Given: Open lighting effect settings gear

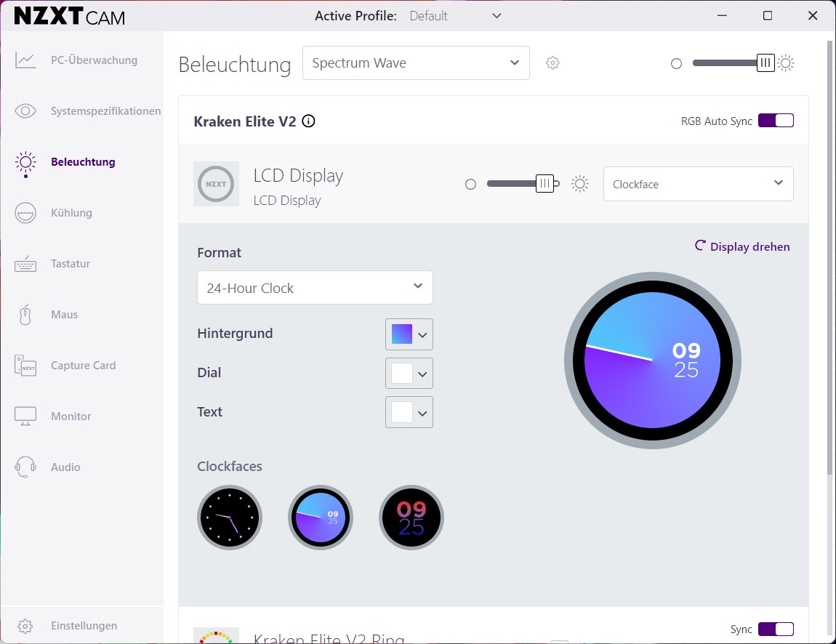Looking at the screenshot, I should coord(552,63).
